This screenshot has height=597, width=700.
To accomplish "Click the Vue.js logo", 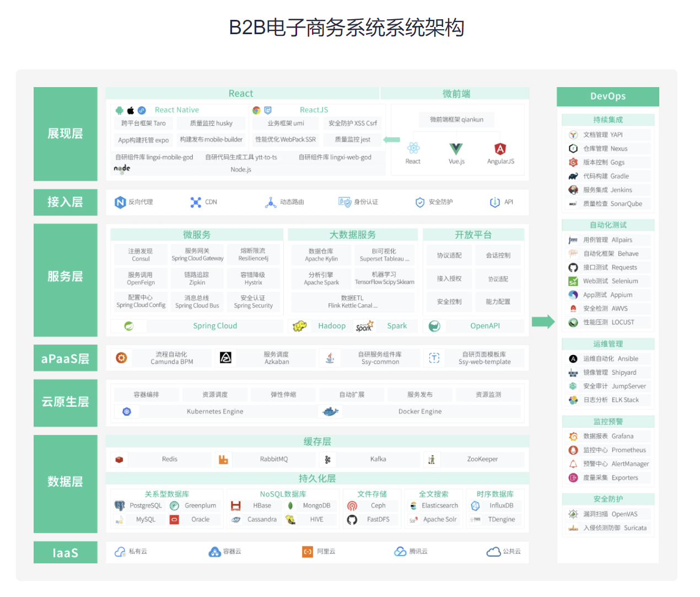I will pos(456,148).
